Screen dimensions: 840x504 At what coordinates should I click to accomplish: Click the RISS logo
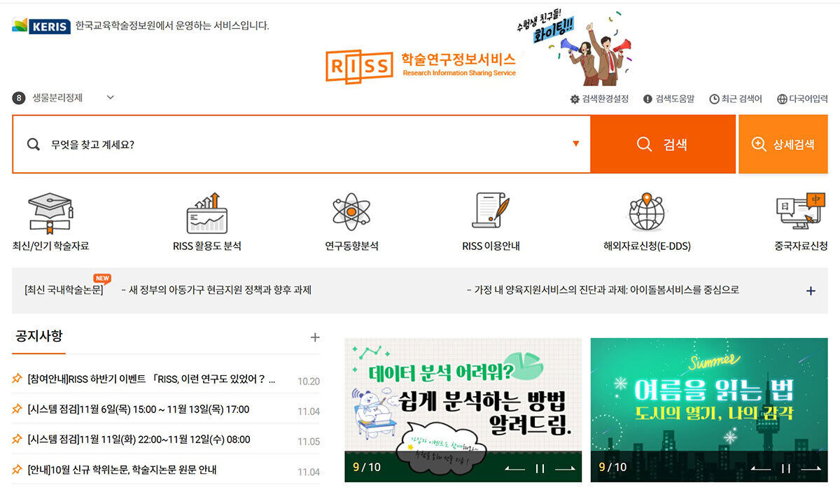point(358,64)
